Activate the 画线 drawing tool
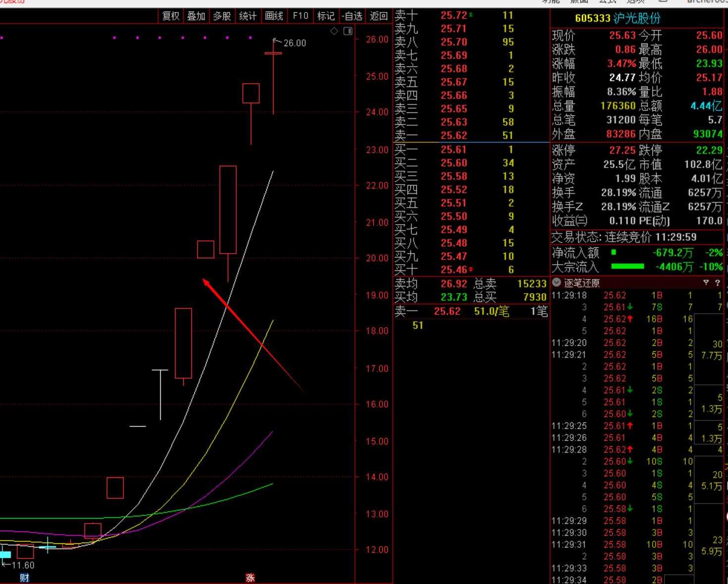Viewport: 728px width, 584px height. pos(274,16)
